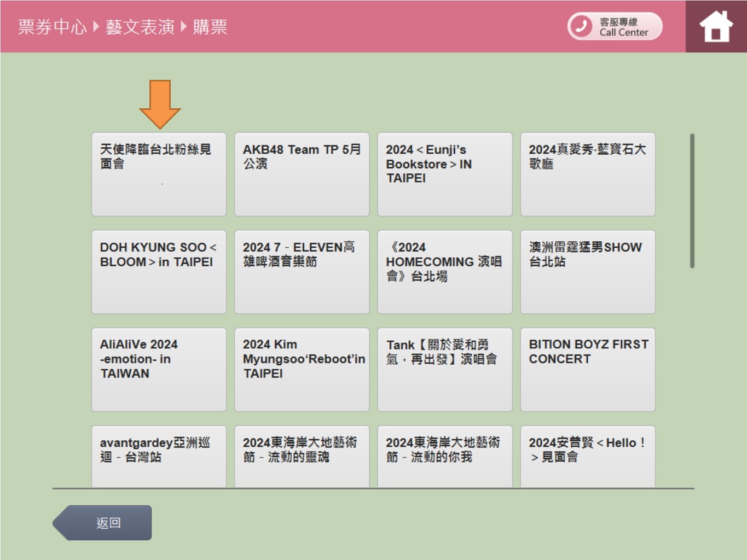The width and height of the screenshot is (747, 560).
Task: Choose BITION BOYZ FIRST CONCERT
Action: [x=587, y=369]
